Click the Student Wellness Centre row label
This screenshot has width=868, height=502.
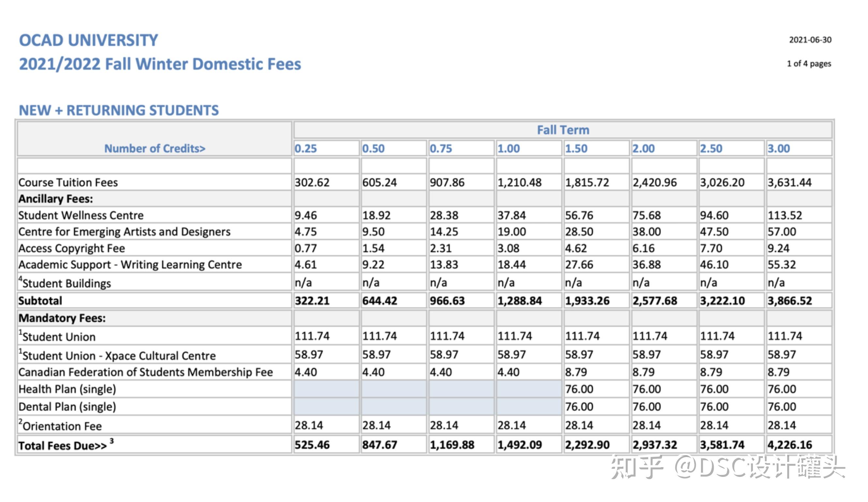[81, 215]
